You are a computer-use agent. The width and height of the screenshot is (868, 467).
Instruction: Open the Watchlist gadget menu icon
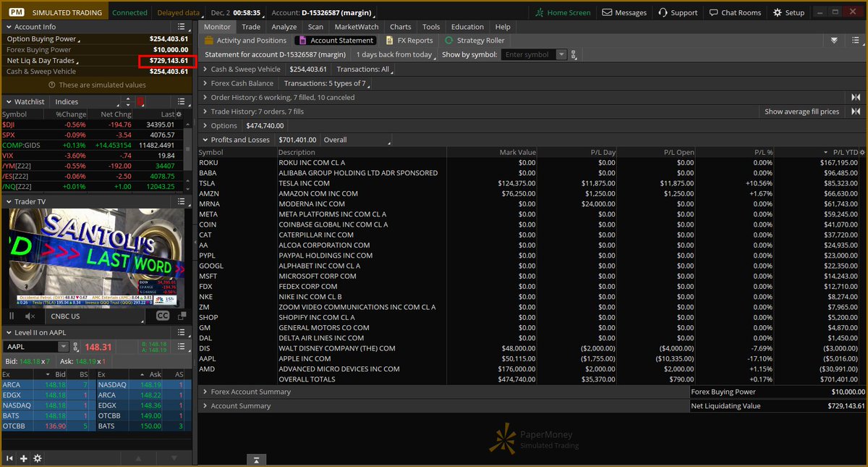point(183,102)
